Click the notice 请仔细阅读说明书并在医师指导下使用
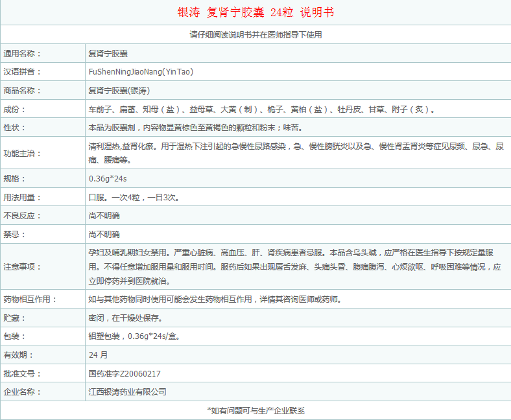This screenshot has height=420, width=511. [x=256, y=34]
